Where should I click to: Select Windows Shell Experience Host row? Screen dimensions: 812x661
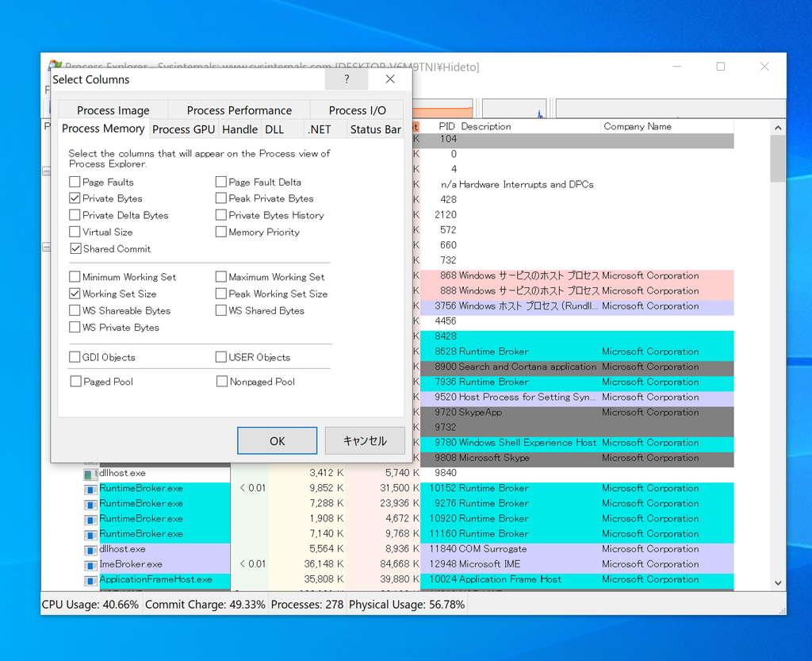tap(577, 443)
